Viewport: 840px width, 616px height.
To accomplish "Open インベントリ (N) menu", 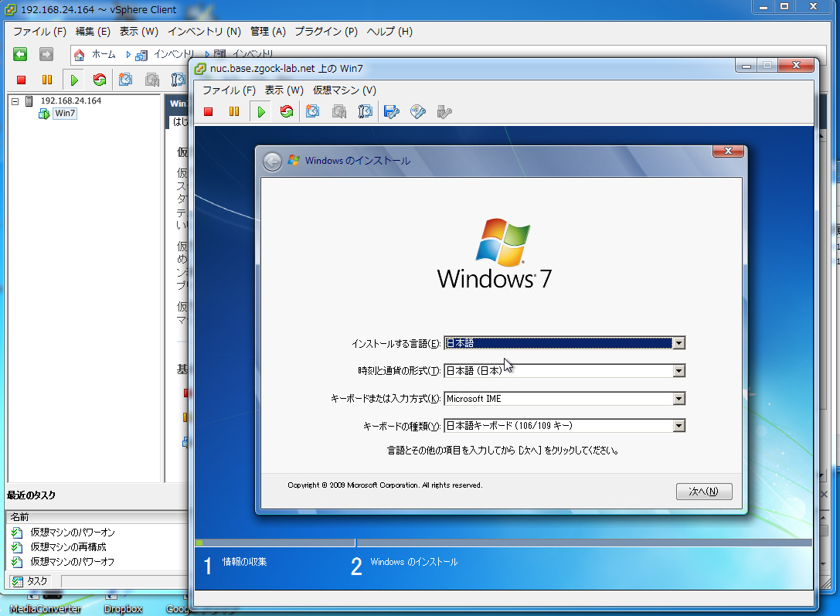I will pyautogui.click(x=204, y=32).
